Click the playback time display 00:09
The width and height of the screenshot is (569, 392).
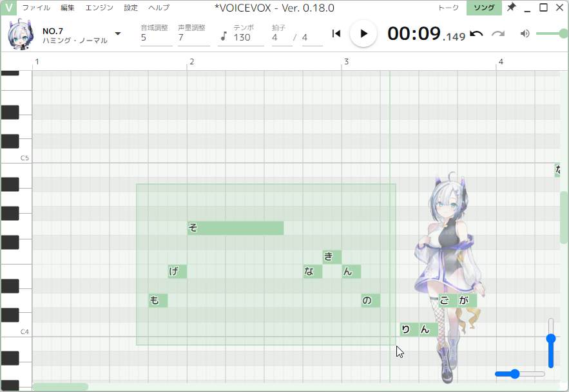(x=427, y=33)
